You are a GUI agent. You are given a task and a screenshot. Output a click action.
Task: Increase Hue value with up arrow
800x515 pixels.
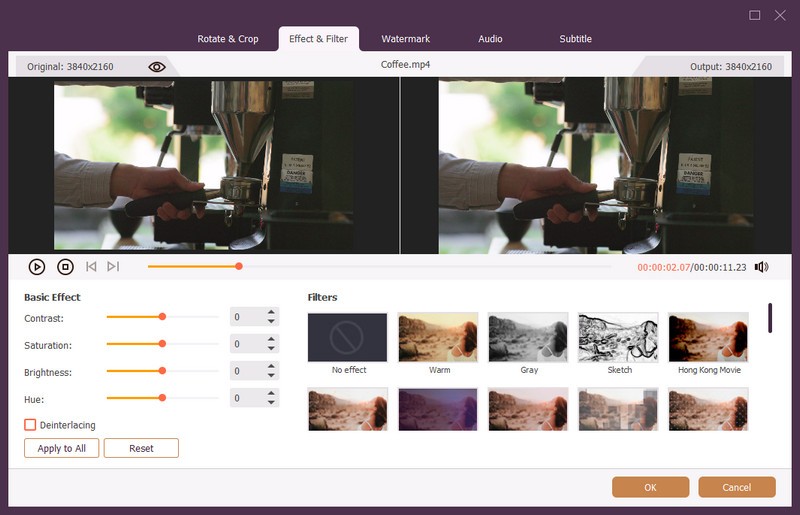[271, 393]
